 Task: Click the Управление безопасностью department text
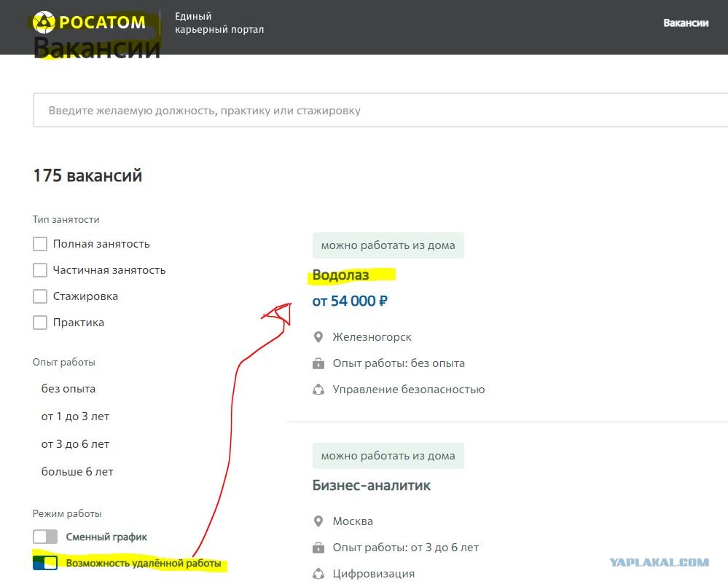409,390
